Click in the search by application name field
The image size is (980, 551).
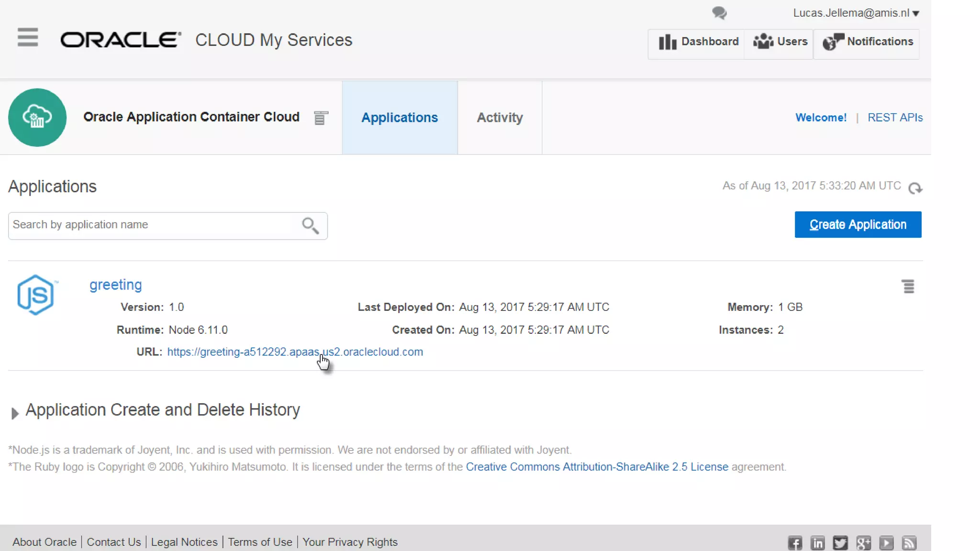pyautogui.click(x=153, y=225)
